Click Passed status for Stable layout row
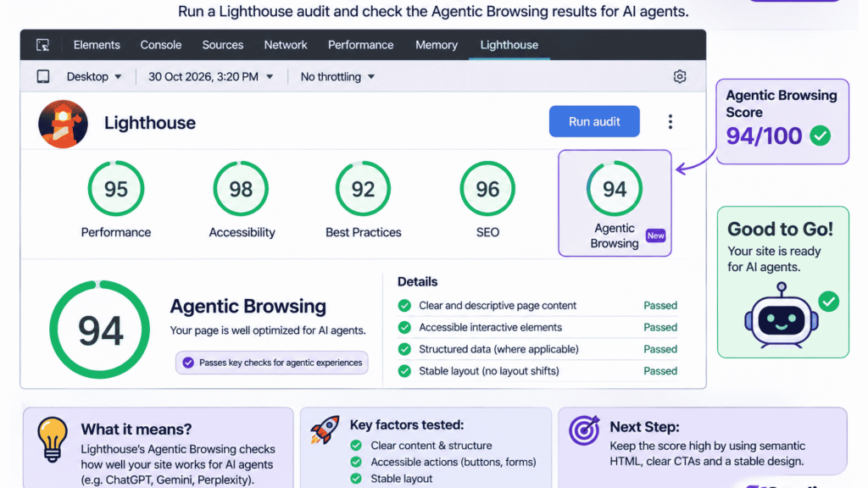Image resolution: width=868 pixels, height=488 pixels. coord(660,371)
